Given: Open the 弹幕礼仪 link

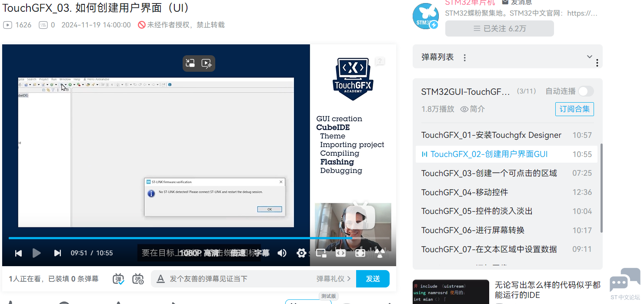Looking at the screenshot, I should point(334,279).
